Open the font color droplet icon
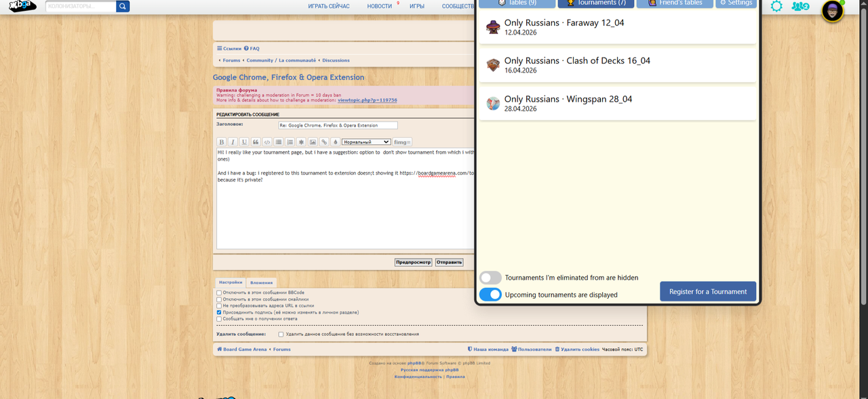The width and height of the screenshot is (868, 399). tap(335, 142)
